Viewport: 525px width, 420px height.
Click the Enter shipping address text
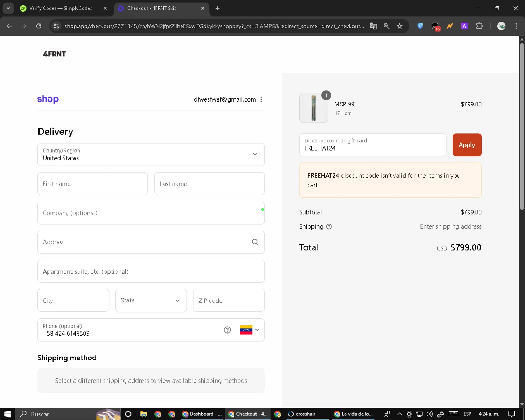click(x=450, y=226)
